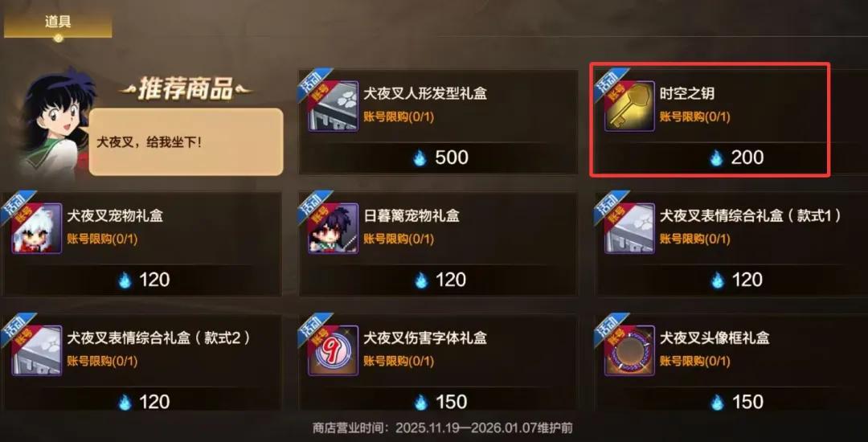Click the 150 price under 伤害字体礼盒
The image size is (868, 442).
tap(440, 402)
